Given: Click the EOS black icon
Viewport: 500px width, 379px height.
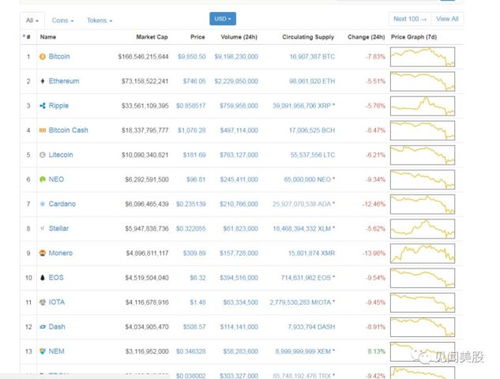Looking at the screenshot, I should coord(42,278).
